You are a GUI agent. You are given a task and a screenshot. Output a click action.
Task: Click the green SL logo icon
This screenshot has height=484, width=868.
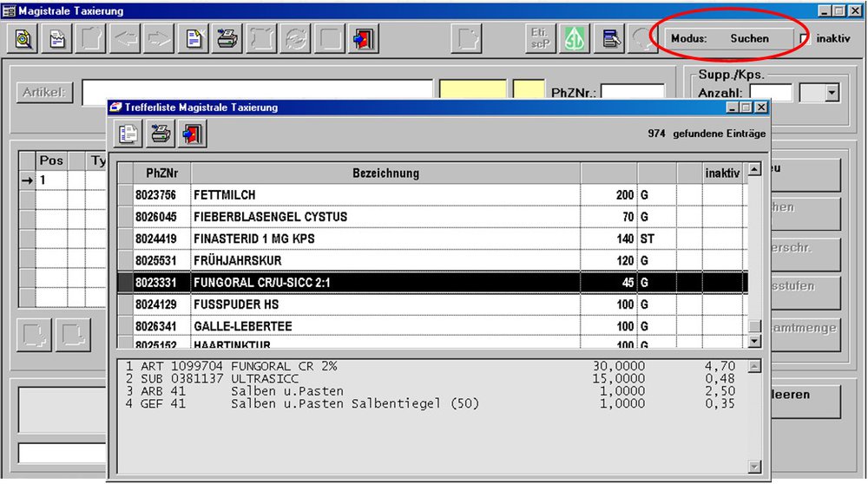coord(574,39)
